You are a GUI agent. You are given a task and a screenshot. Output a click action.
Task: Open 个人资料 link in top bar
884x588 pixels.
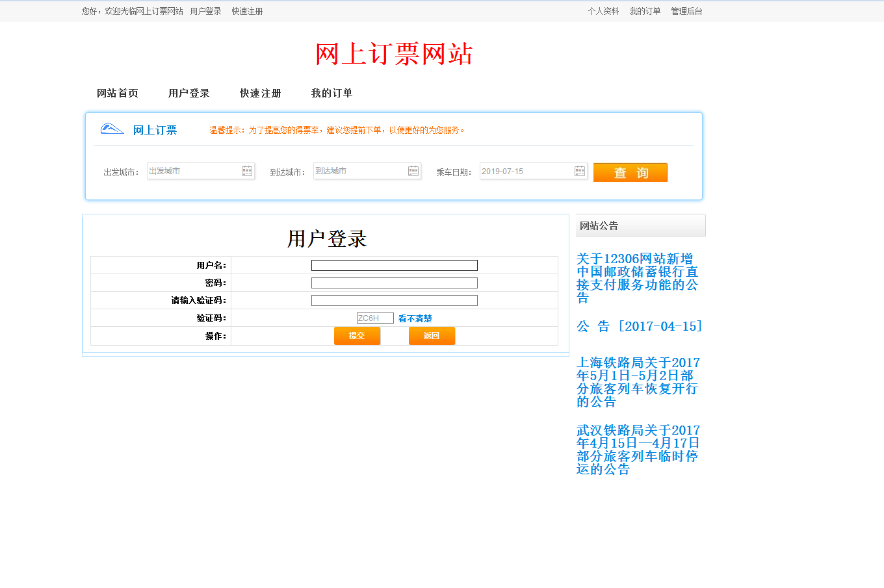pos(603,11)
